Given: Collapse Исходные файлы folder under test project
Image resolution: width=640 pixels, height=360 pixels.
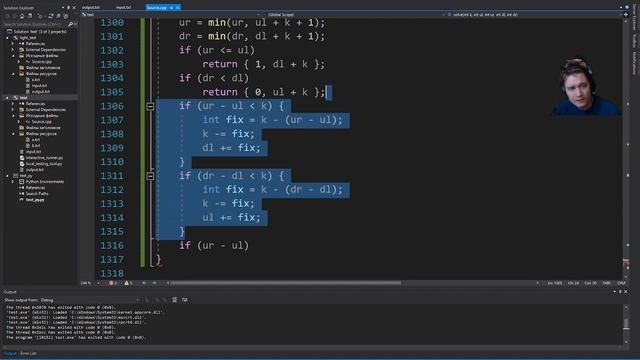Looking at the screenshot, I should click(13, 116).
